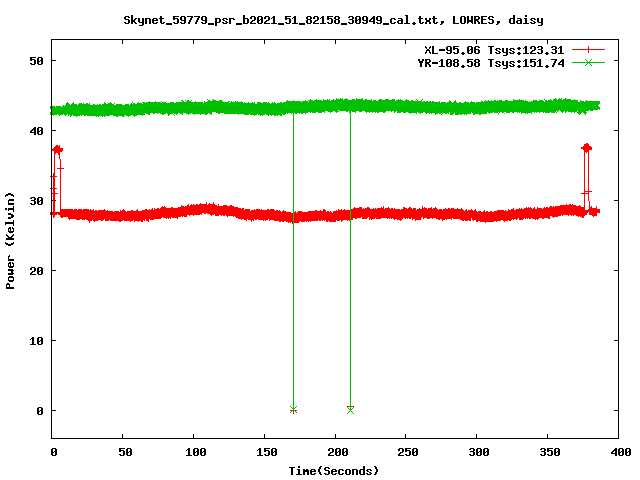Click legend entry XL-95.06 Tsys:123.31
Image resolution: width=640 pixels, height=480 pixels.
click(494, 50)
